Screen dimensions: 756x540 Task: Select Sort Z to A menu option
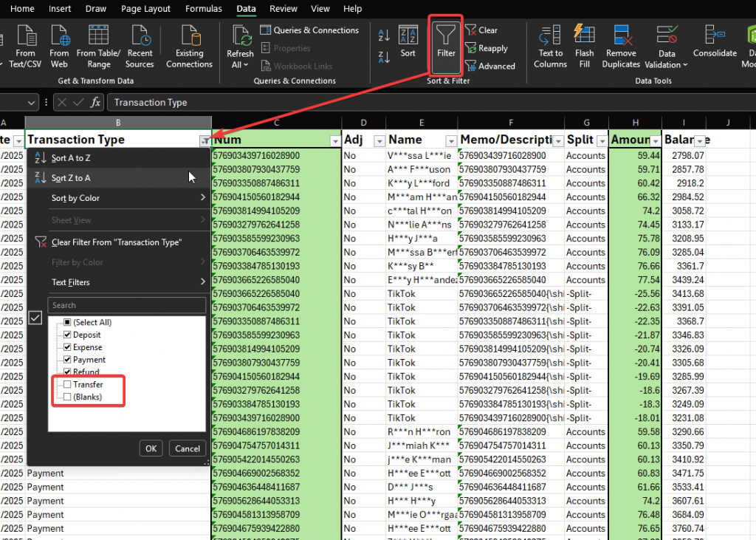[71, 178]
